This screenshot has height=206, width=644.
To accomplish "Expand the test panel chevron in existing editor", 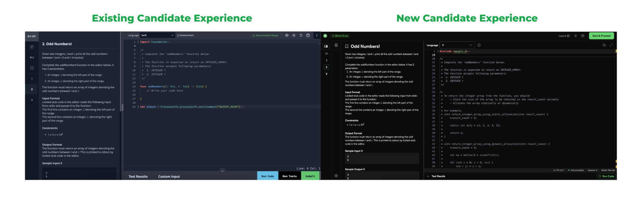I will coord(222,171).
